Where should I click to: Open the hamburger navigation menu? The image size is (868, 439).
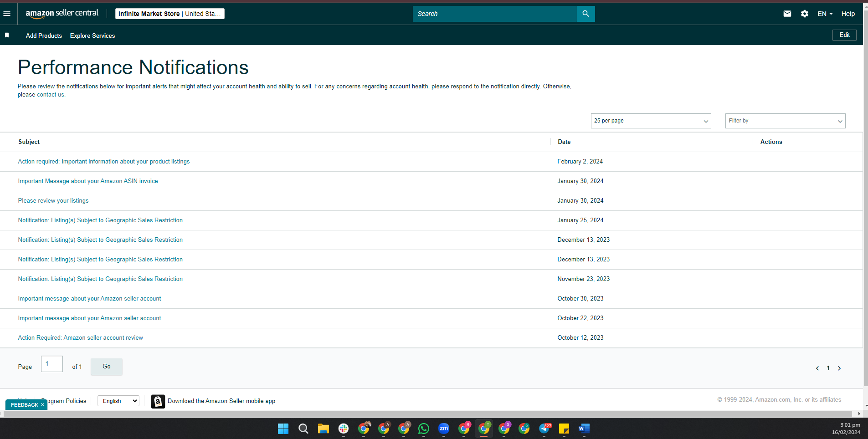pyautogui.click(x=7, y=14)
